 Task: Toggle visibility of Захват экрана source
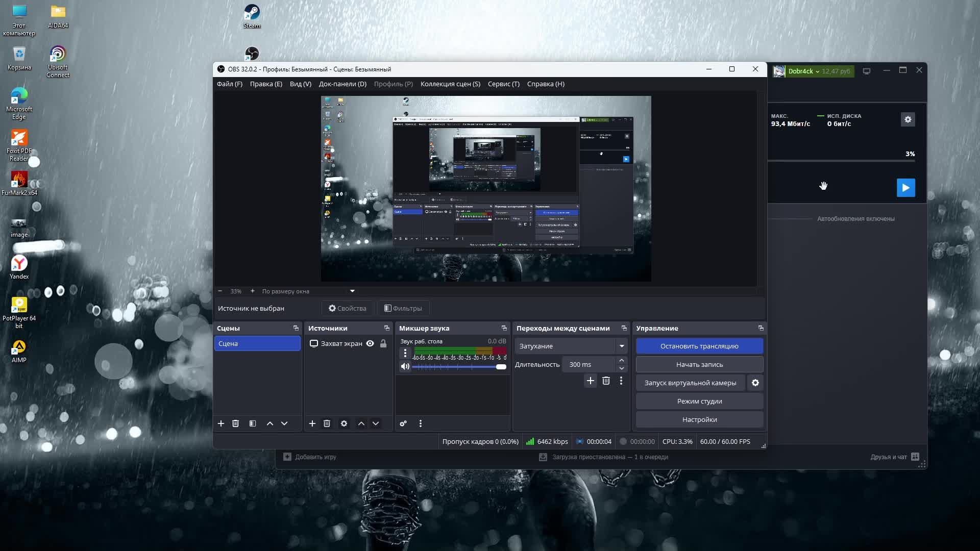[x=370, y=343]
